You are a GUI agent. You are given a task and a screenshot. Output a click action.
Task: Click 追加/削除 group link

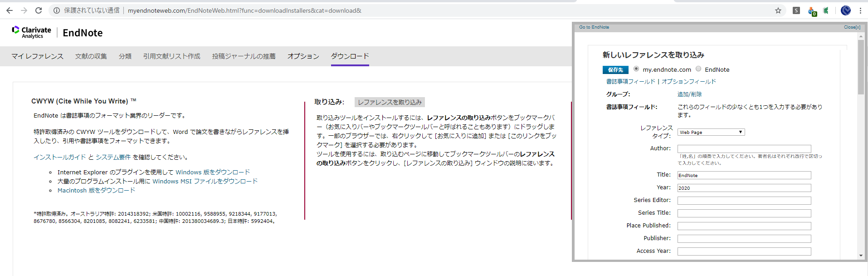[690, 94]
